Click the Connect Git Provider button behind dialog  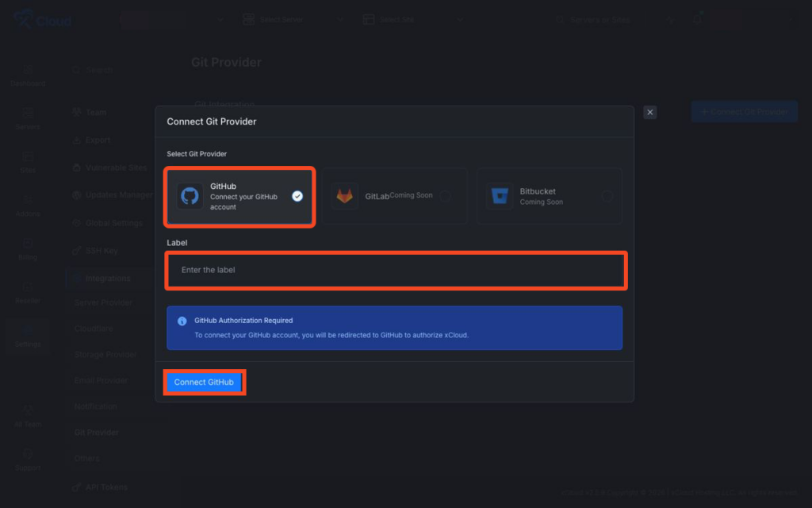click(x=744, y=111)
